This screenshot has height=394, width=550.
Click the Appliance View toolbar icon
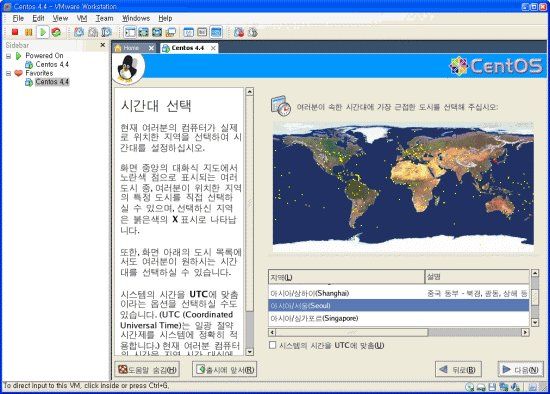coord(202,32)
